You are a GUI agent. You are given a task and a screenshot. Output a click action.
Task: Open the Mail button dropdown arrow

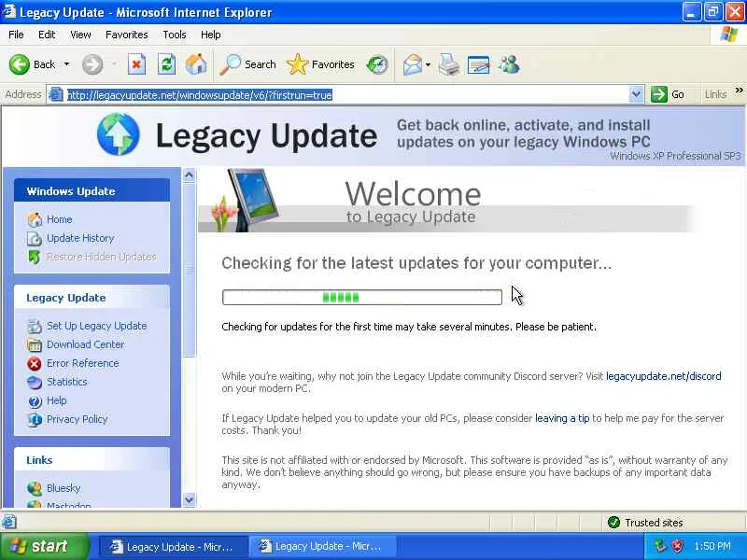(x=428, y=64)
